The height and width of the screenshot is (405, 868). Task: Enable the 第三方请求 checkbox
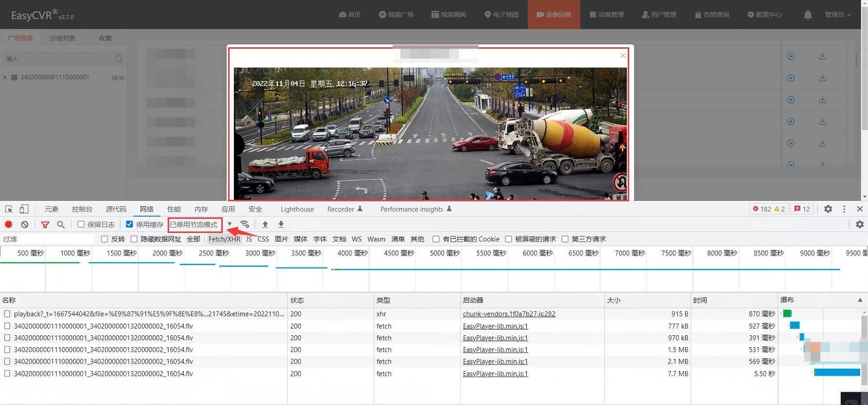coord(565,239)
